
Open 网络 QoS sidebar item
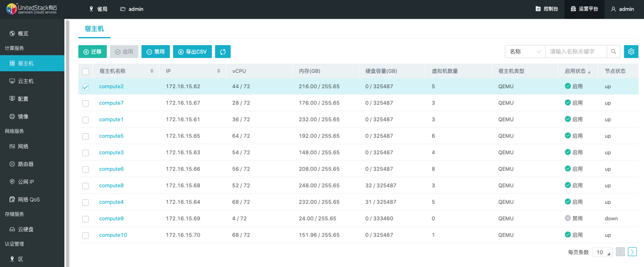coord(32,199)
